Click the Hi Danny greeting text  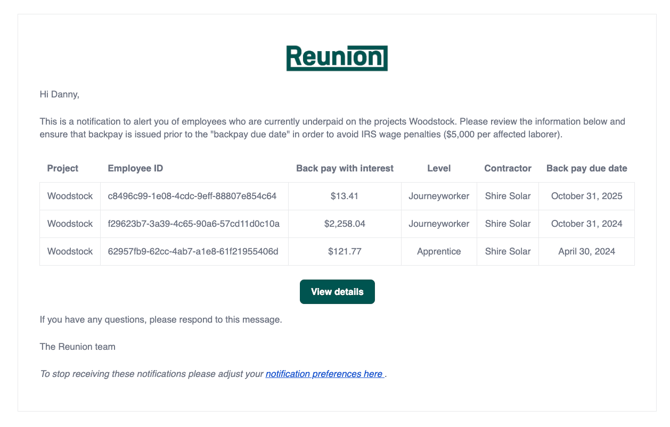pos(59,94)
